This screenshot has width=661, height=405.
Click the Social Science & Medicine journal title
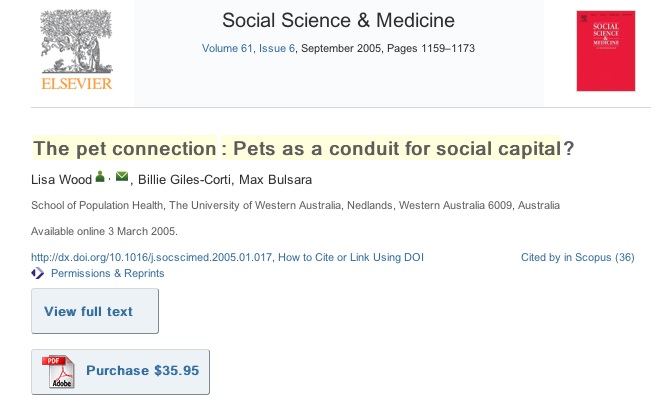point(338,21)
